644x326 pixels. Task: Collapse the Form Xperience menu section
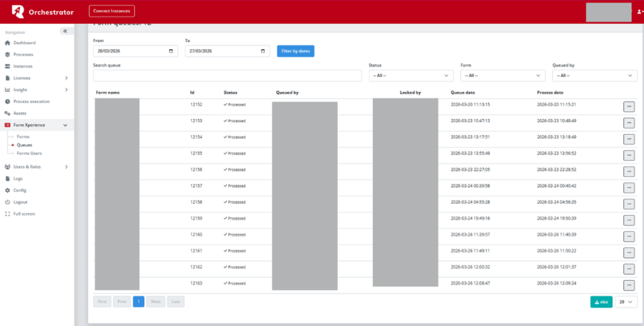65,125
